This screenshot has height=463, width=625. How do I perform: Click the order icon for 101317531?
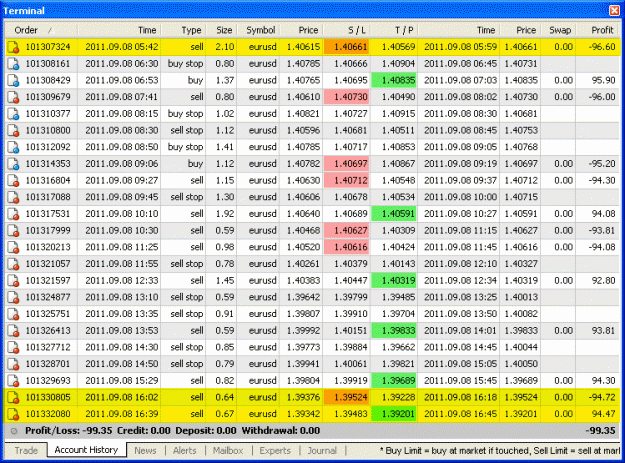coord(13,214)
